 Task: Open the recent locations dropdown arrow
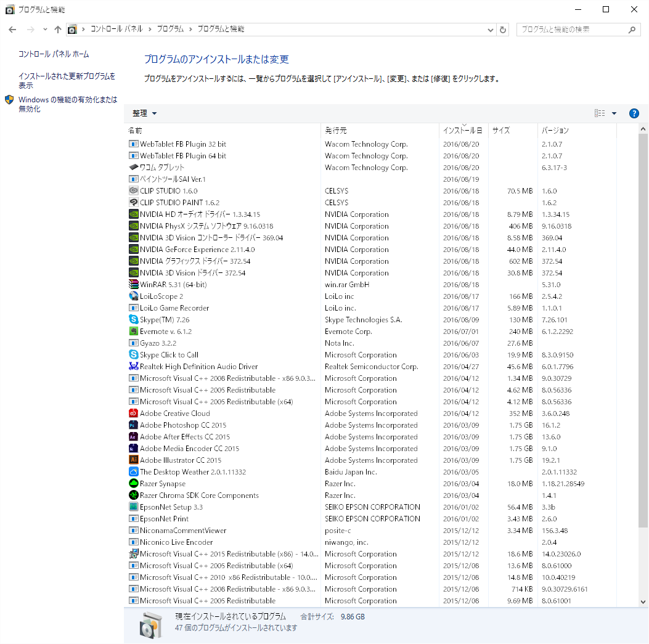tap(45, 30)
